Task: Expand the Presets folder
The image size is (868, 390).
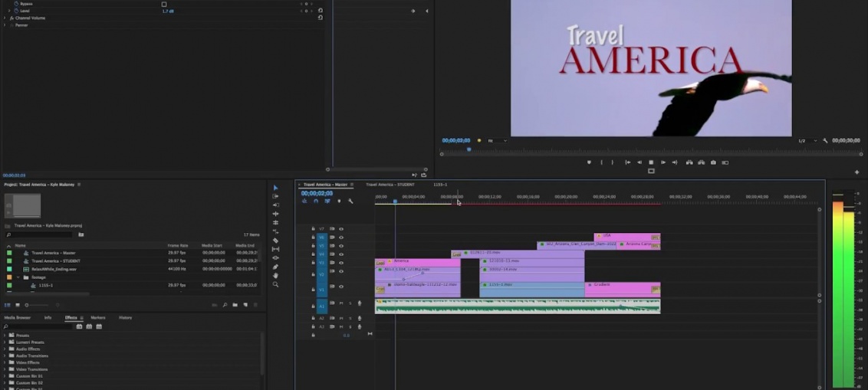Action: coord(5,336)
